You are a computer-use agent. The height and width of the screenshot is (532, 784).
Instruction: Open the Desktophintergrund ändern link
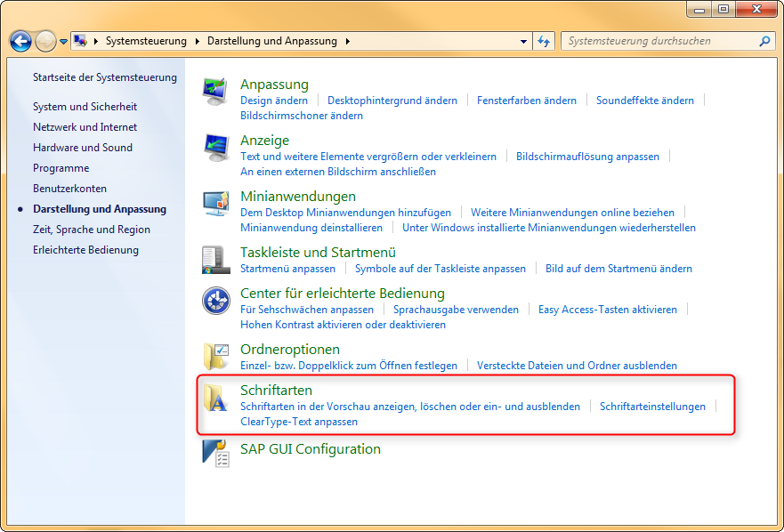coord(392,101)
